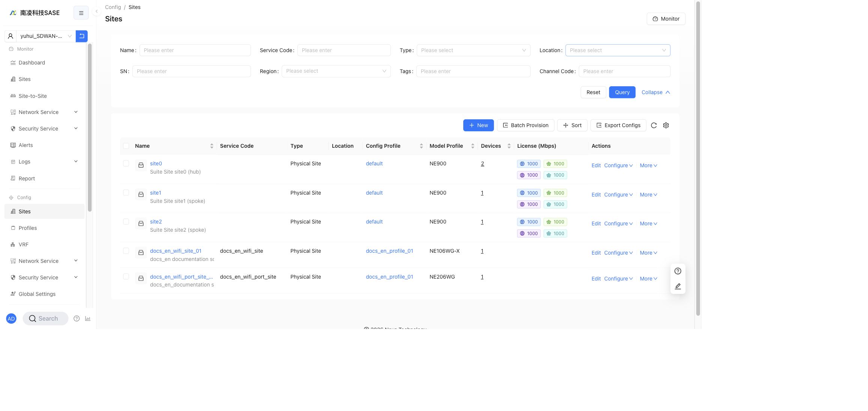Click the Service Code filter input
The image size is (868, 411).
click(344, 50)
